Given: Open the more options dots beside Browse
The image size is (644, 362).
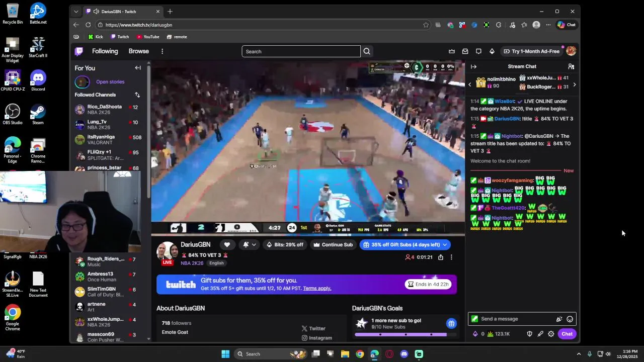Looking at the screenshot, I should coord(162,51).
